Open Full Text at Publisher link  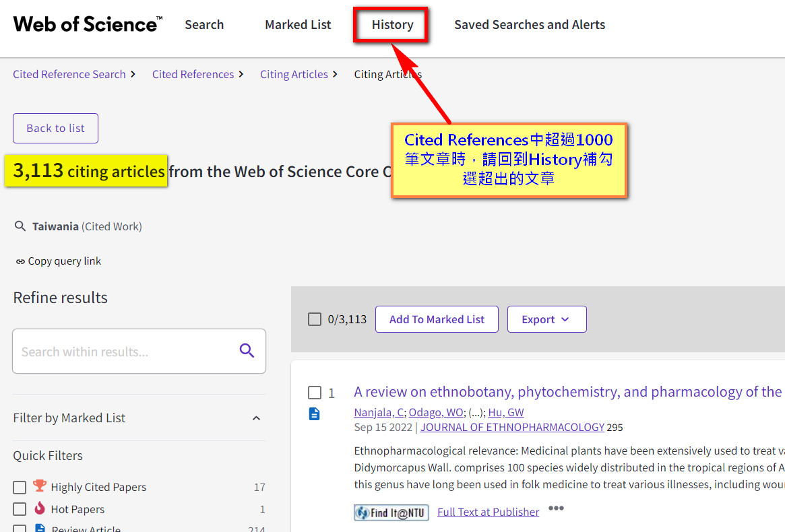pyautogui.click(x=488, y=512)
